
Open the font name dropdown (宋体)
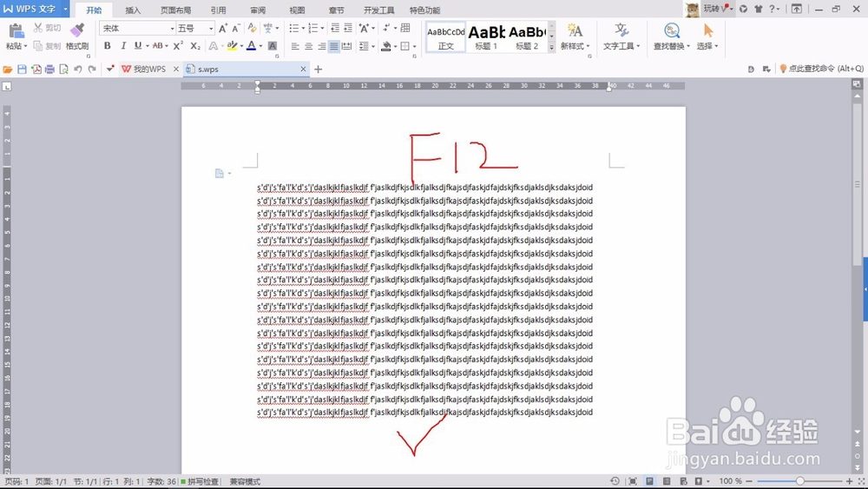coord(172,29)
